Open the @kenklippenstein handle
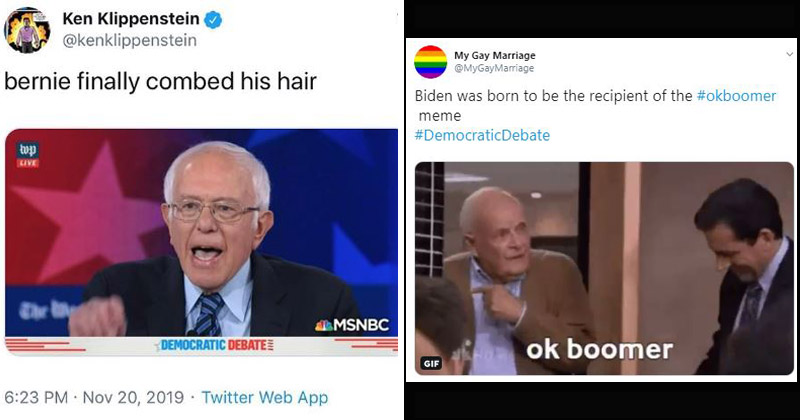The image size is (800, 420). (x=130, y=40)
